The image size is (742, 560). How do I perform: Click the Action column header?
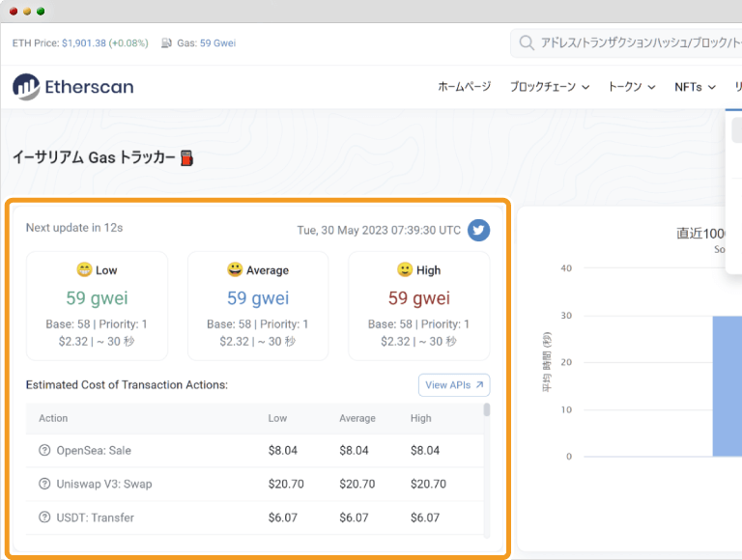pyautogui.click(x=53, y=418)
